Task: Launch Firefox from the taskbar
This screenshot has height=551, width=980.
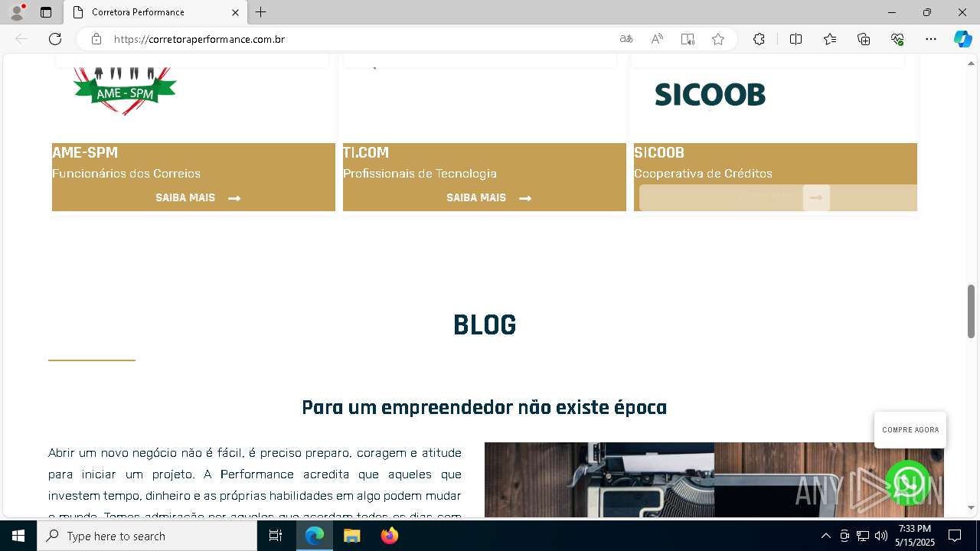Action: (390, 536)
